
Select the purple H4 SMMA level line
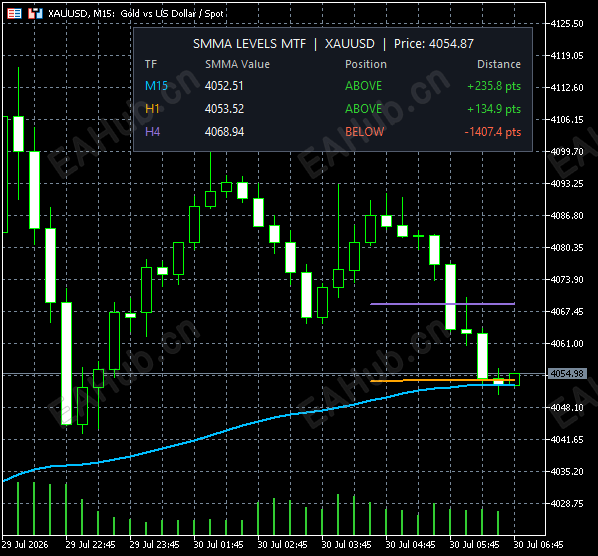[442, 304]
